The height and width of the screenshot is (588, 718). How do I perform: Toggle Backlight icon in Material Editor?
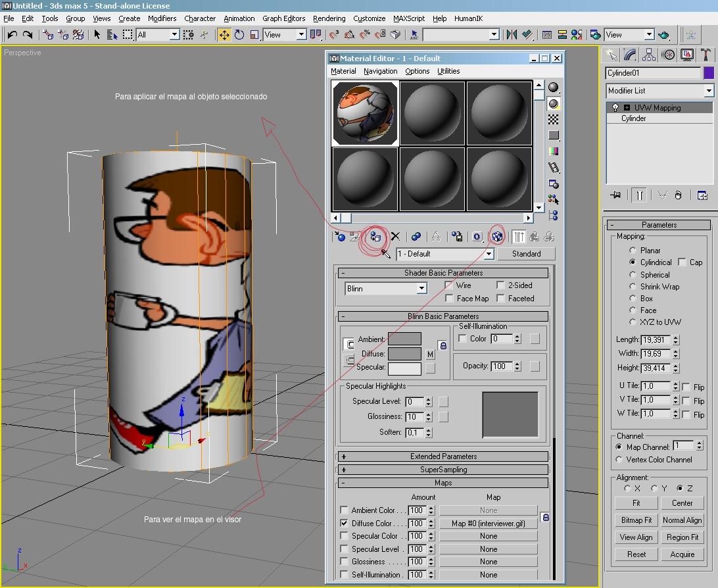coord(554,103)
